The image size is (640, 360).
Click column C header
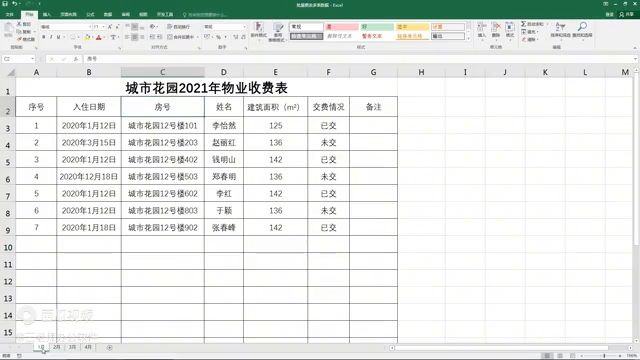[162, 72]
